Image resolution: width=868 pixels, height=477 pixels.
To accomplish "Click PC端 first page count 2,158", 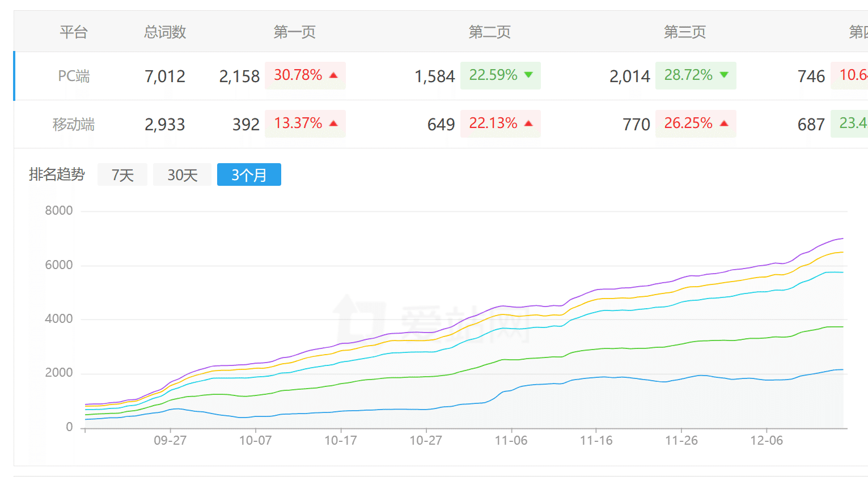I will click(x=239, y=76).
